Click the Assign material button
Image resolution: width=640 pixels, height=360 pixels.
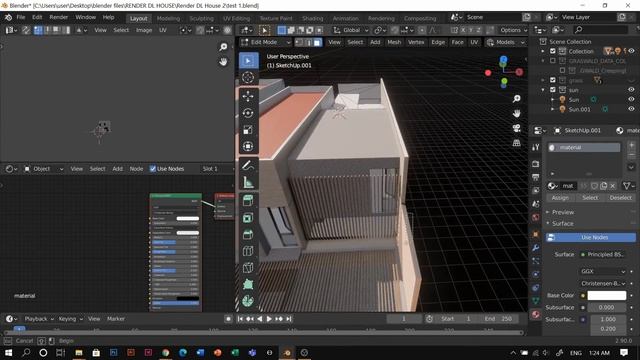pyautogui.click(x=560, y=198)
